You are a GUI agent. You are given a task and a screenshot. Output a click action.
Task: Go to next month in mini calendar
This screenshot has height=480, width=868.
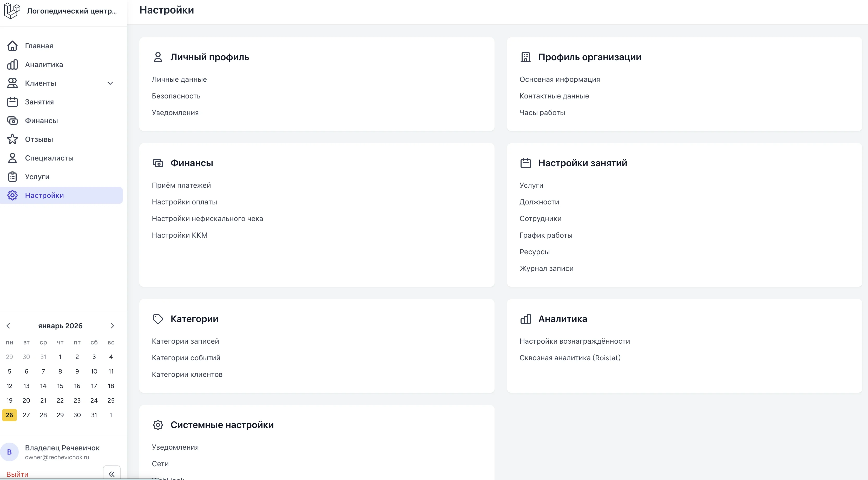112,326
